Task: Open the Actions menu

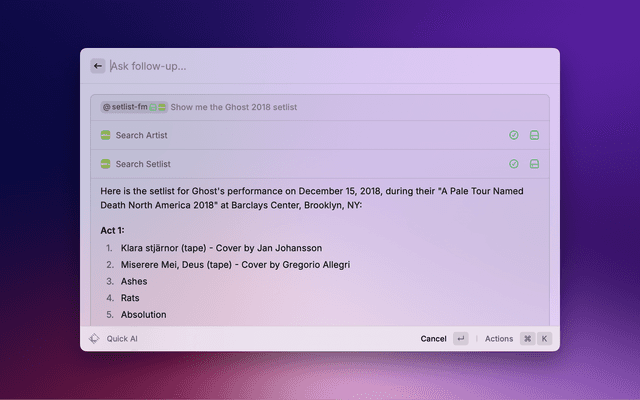Action: pos(498,339)
